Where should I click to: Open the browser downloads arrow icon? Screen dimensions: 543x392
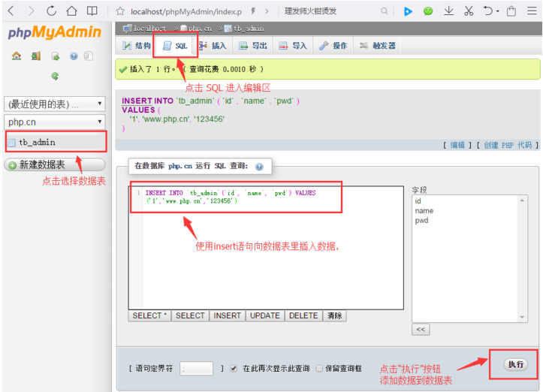click(x=448, y=11)
